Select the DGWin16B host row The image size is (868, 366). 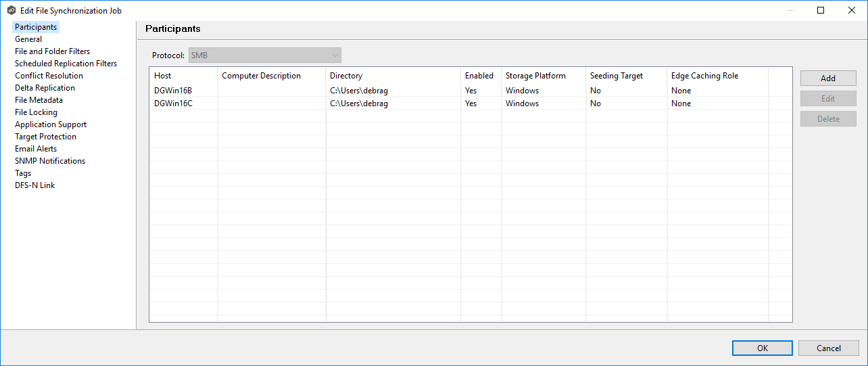pos(173,91)
